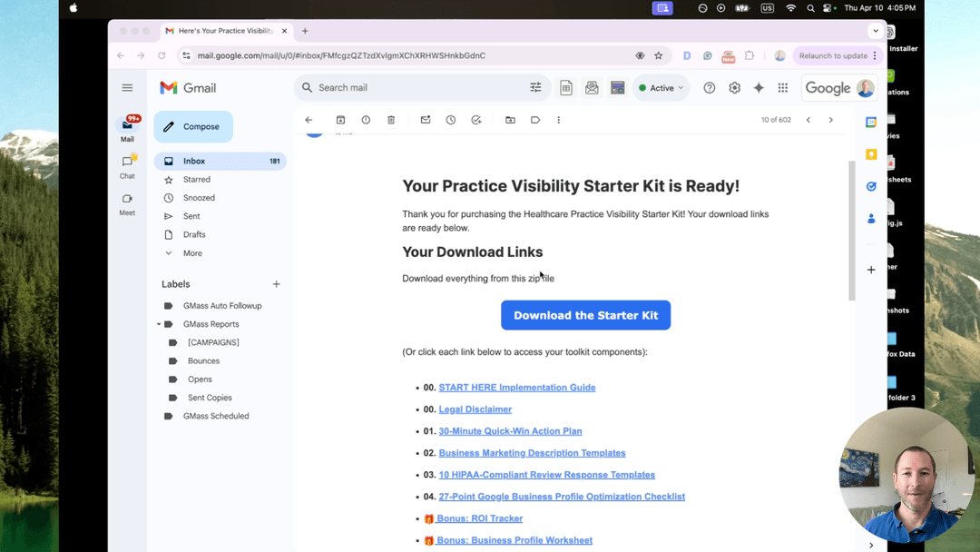Open Gmail settings gear
Viewport: 980px width, 552px height.
click(x=734, y=87)
